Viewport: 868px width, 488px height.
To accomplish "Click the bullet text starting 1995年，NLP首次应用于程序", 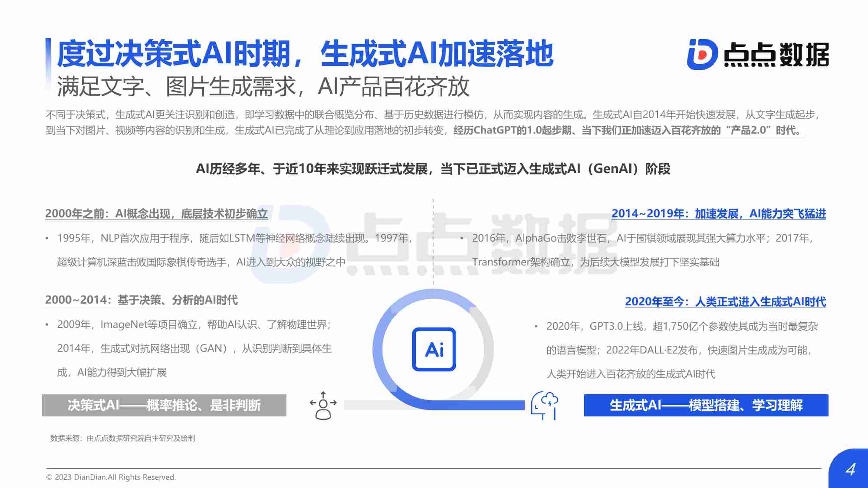I will pos(234,238).
